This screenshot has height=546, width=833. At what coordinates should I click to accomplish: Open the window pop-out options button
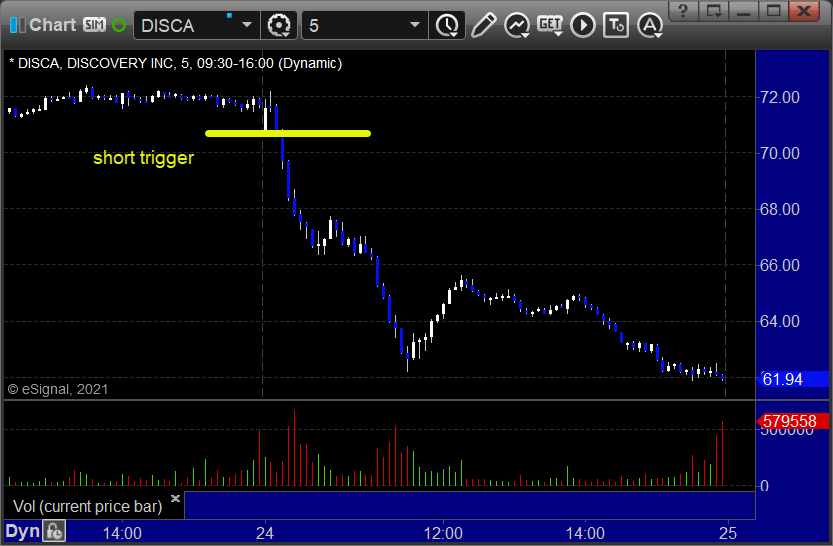click(x=713, y=11)
